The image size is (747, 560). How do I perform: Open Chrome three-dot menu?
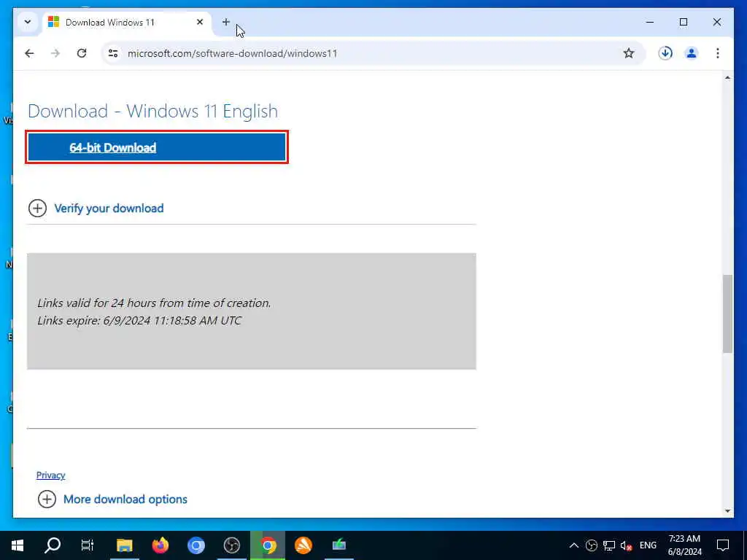click(x=718, y=53)
